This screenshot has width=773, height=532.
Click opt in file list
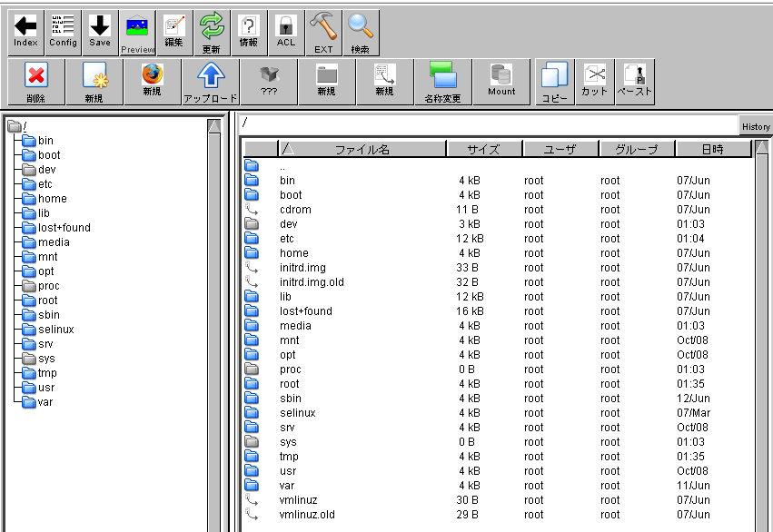pyautogui.click(x=287, y=355)
